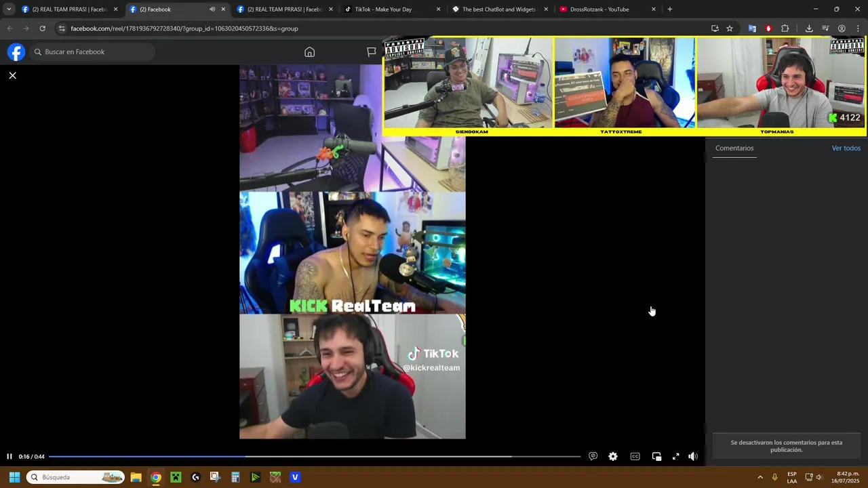
Task: Expand video to fullscreen
Action: (675, 457)
